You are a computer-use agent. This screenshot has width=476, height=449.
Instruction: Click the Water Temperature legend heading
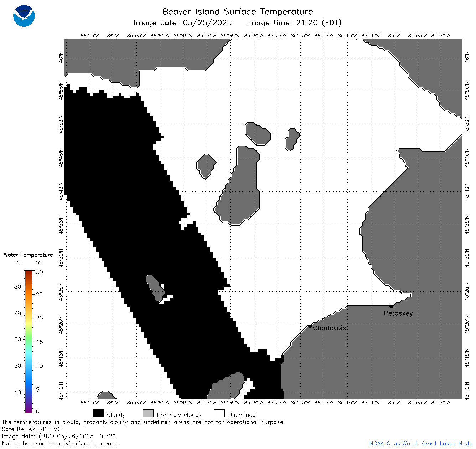[x=29, y=255]
